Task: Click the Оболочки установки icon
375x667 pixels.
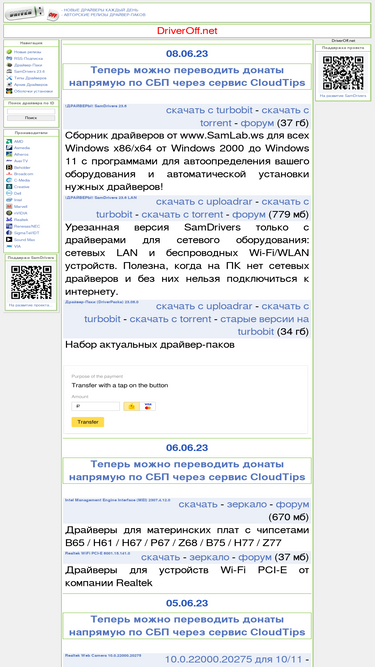Action: (9, 91)
